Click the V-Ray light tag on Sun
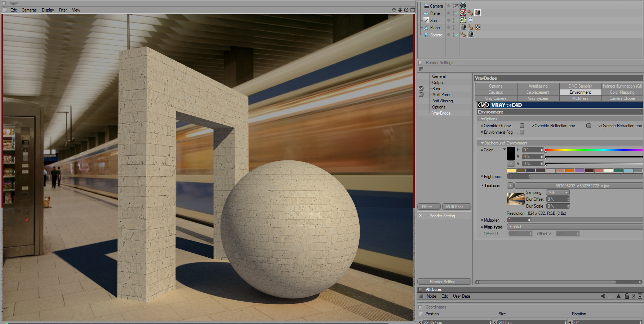 pos(463,20)
